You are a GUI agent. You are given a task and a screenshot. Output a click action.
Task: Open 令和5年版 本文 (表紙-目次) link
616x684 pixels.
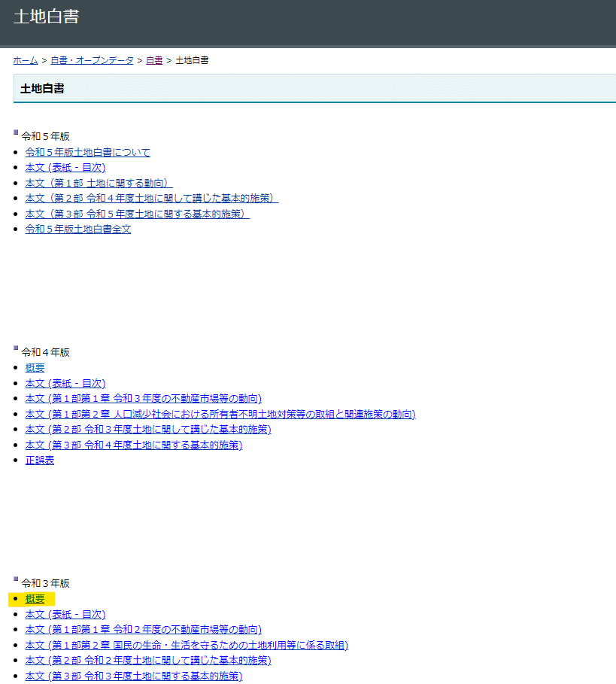click(65, 168)
